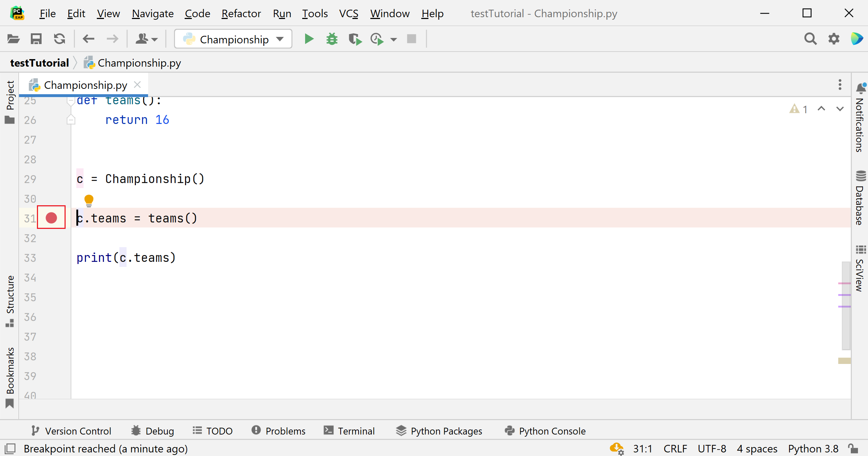Reload all files from disk
Image resolution: width=868 pixels, height=456 pixels.
[60, 39]
